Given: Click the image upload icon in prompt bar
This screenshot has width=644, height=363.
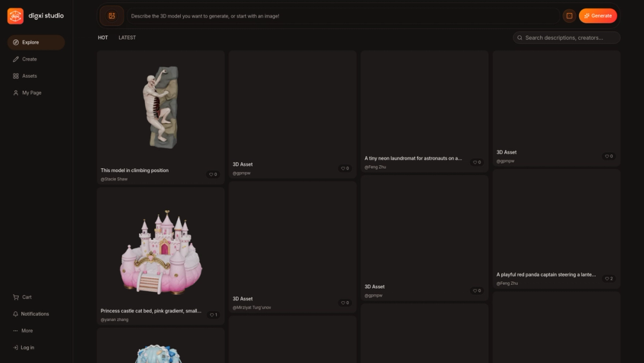Looking at the screenshot, I should tap(111, 16).
